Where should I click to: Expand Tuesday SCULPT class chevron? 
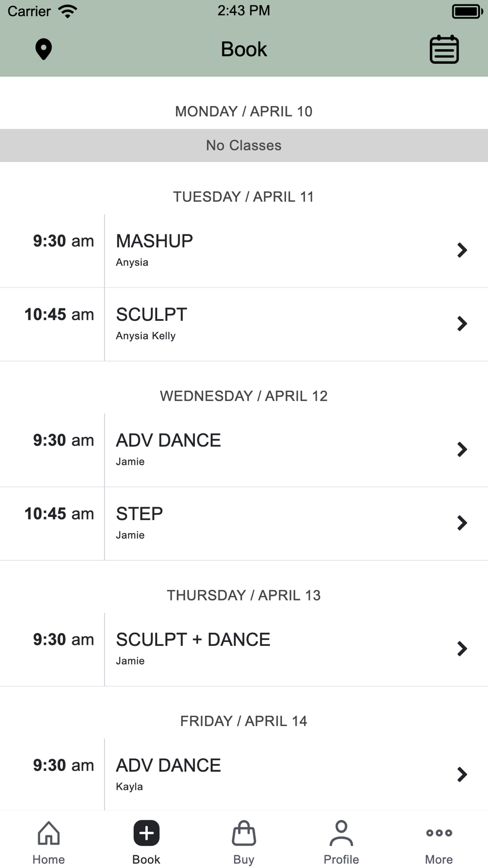462,323
